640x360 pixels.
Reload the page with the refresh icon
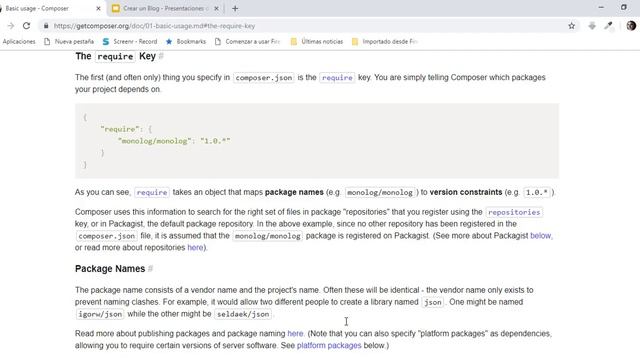(x=27, y=26)
